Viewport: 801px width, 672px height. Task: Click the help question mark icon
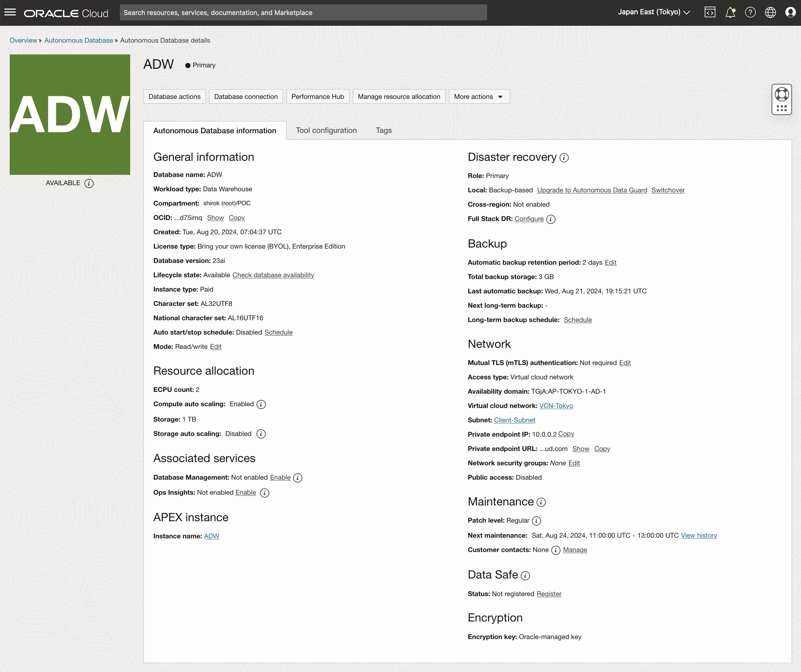750,12
